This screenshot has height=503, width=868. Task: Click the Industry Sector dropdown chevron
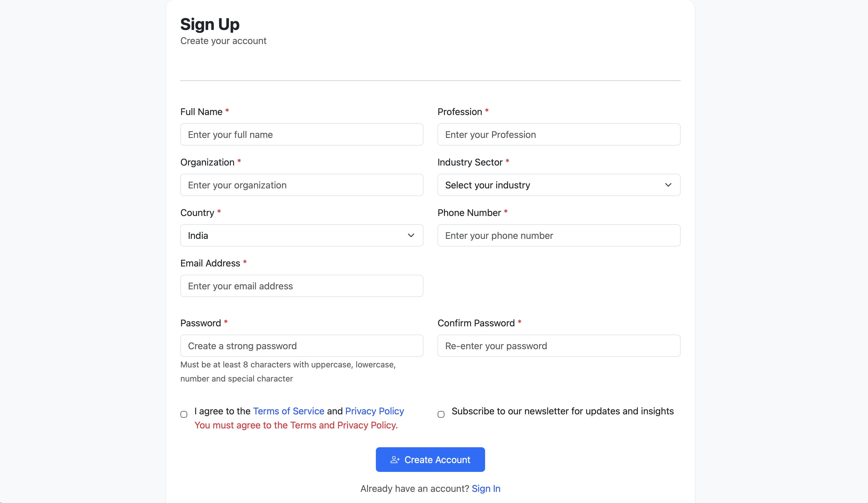click(668, 185)
